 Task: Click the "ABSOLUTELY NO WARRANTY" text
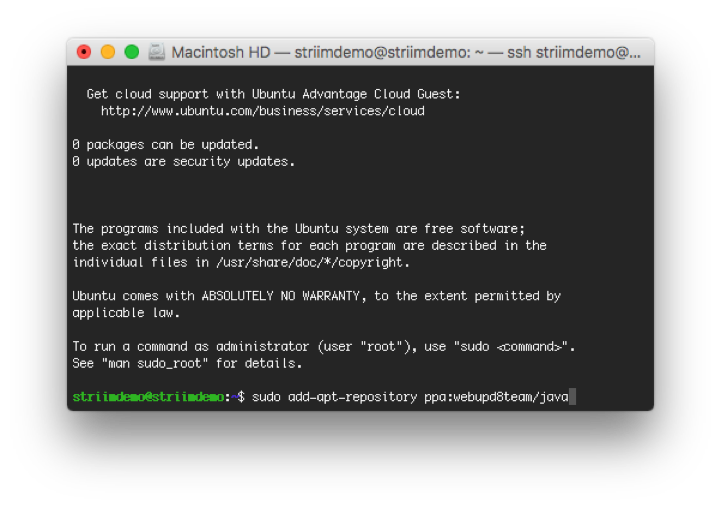pyautogui.click(x=284, y=296)
